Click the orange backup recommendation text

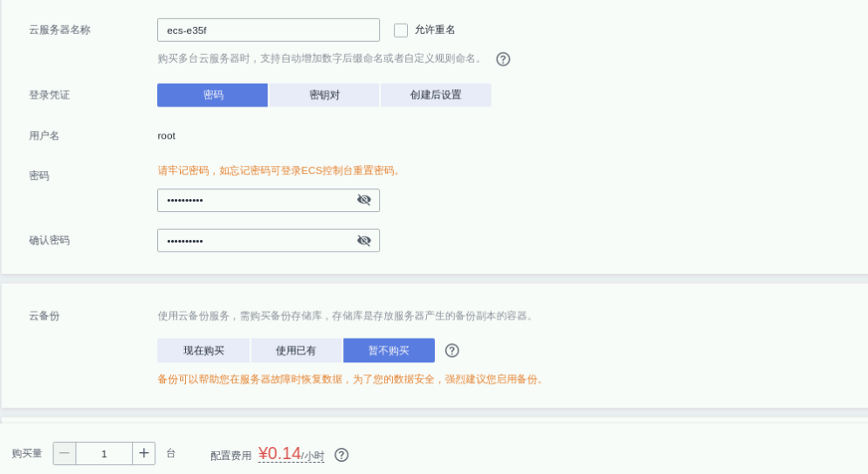tap(350, 380)
